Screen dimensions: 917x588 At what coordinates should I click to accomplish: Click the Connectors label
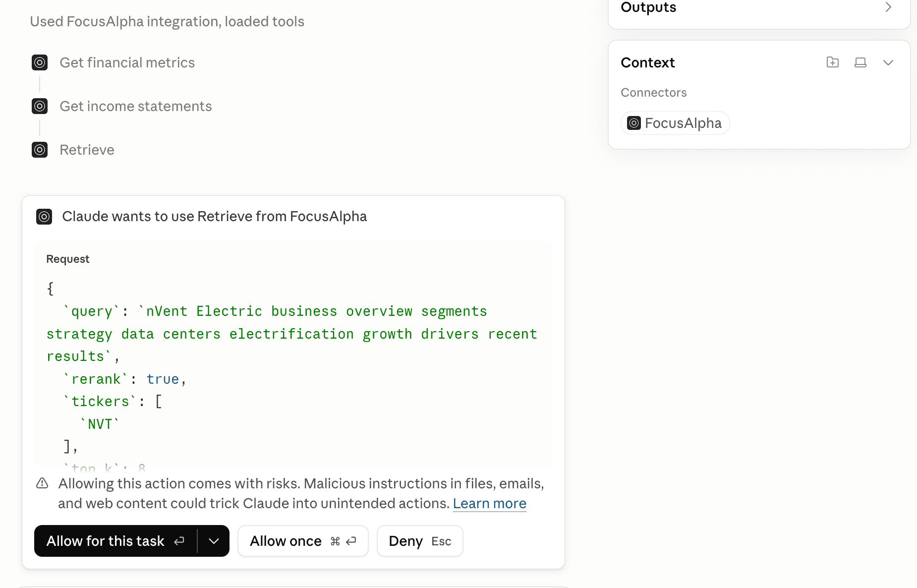coord(653,93)
